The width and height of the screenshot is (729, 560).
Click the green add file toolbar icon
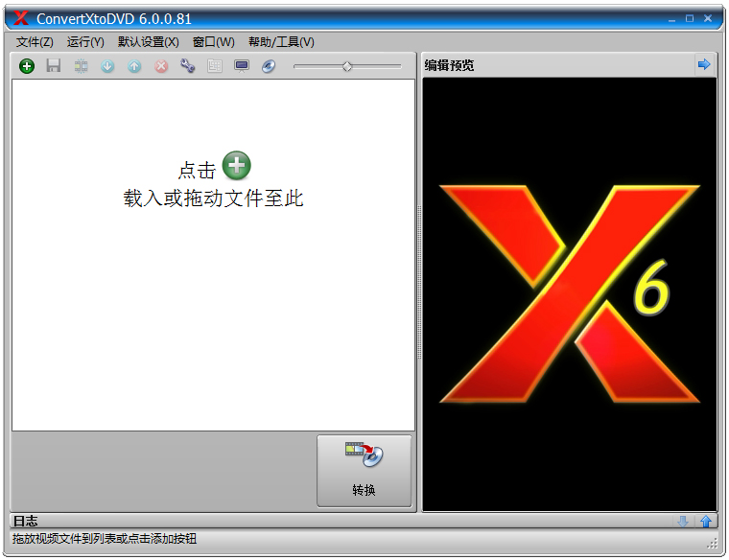(27, 66)
